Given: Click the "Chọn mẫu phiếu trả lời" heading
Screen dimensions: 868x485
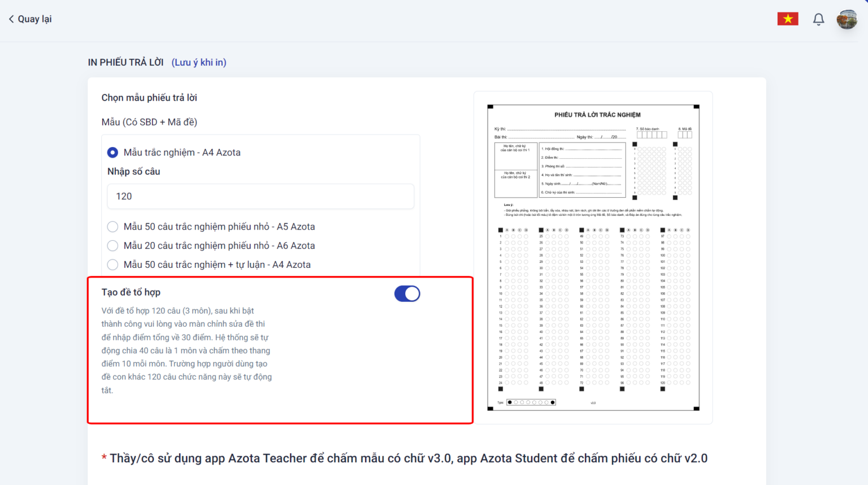Looking at the screenshot, I should (x=149, y=98).
